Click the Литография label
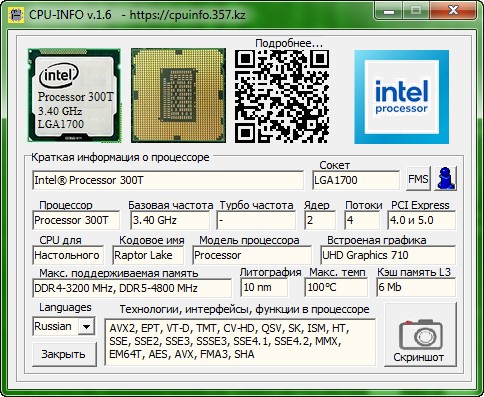The height and width of the screenshot is (397, 484). pos(271,272)
